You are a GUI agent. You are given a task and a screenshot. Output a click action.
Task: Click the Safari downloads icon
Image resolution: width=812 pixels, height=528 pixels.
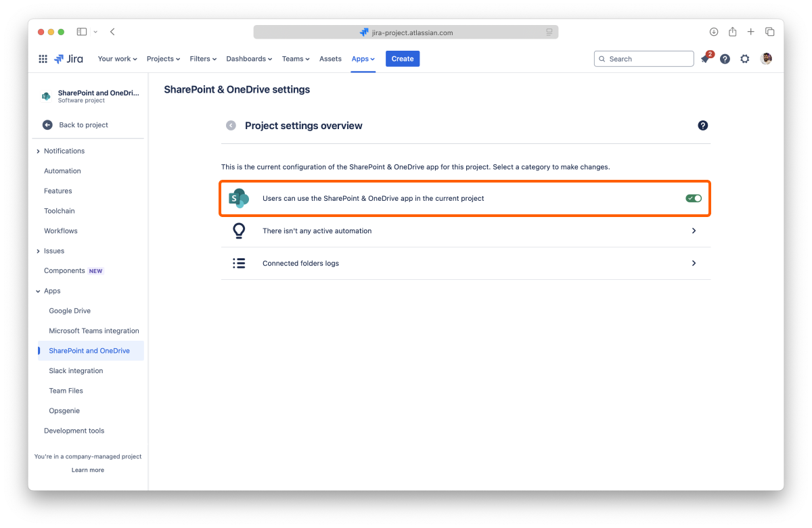coord(713,32)
